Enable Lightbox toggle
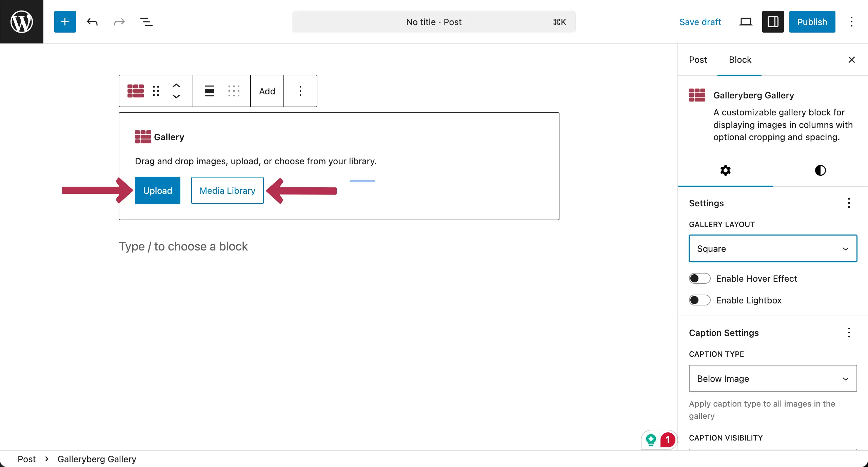This screenshot has height=467, width=868. coord(699,300)
